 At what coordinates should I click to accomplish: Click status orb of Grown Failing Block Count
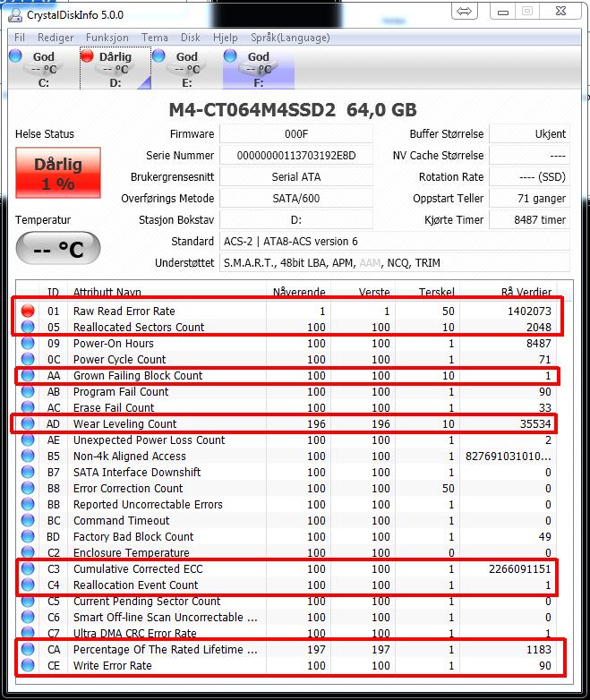[28, 375]
